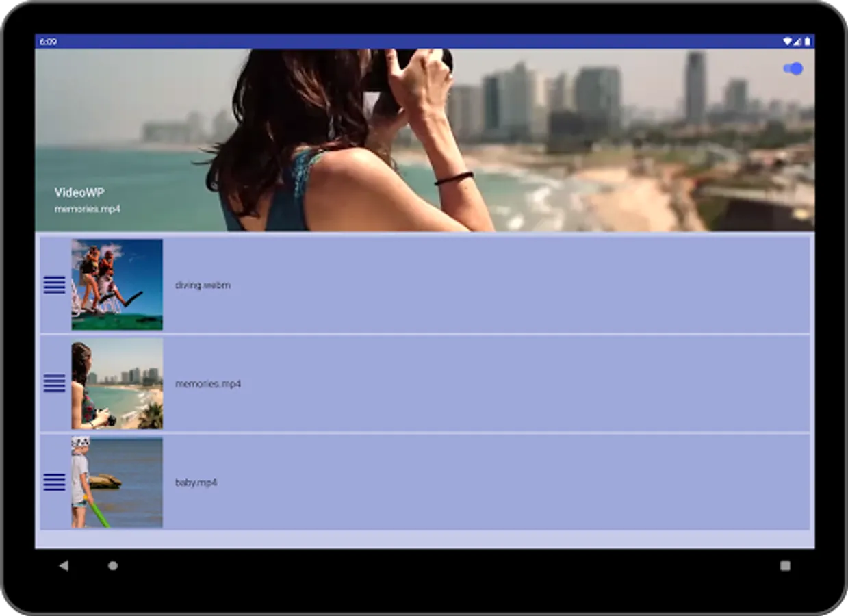The height and width of the screenshot is (616, 848).
Task: Tap the battery status icon
Action: coord(808,42)
